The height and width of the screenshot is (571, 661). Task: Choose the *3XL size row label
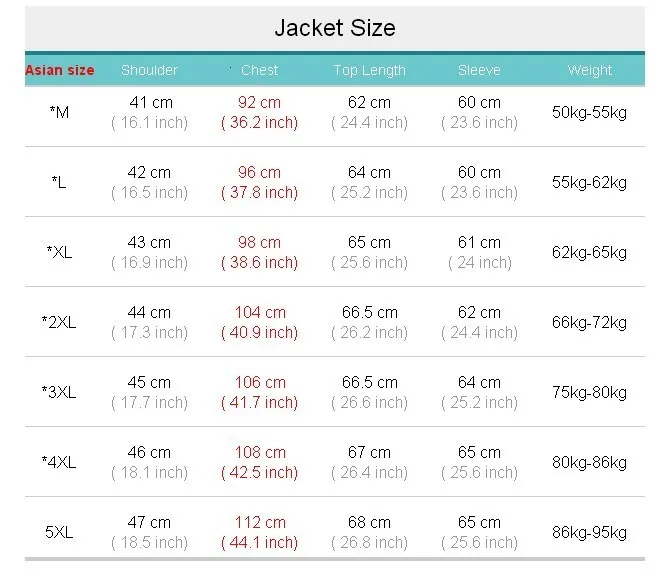click(60, 392)
